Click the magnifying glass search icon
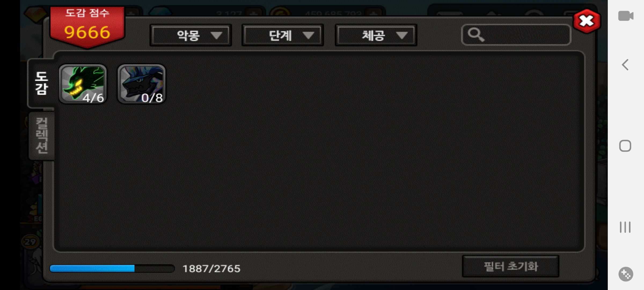644x290 pixels. point(476,35)
